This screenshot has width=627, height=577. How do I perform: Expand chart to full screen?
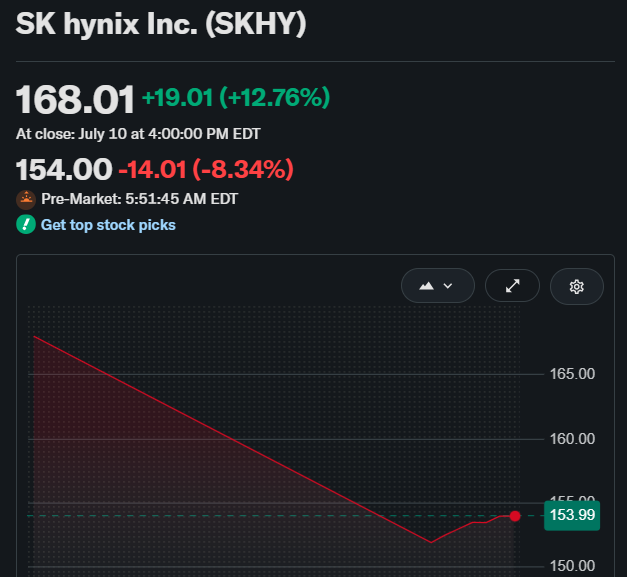click(x=512, y=286)
